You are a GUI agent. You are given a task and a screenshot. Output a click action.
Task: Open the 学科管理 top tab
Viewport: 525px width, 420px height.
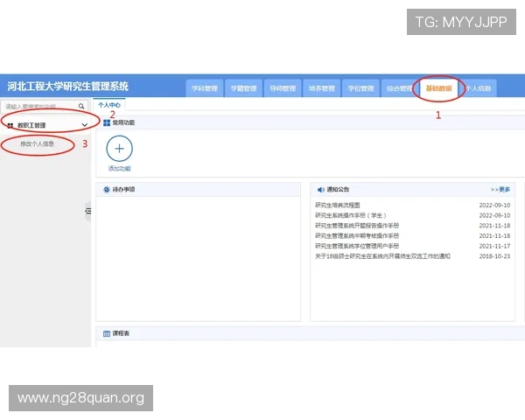[205, 88]
